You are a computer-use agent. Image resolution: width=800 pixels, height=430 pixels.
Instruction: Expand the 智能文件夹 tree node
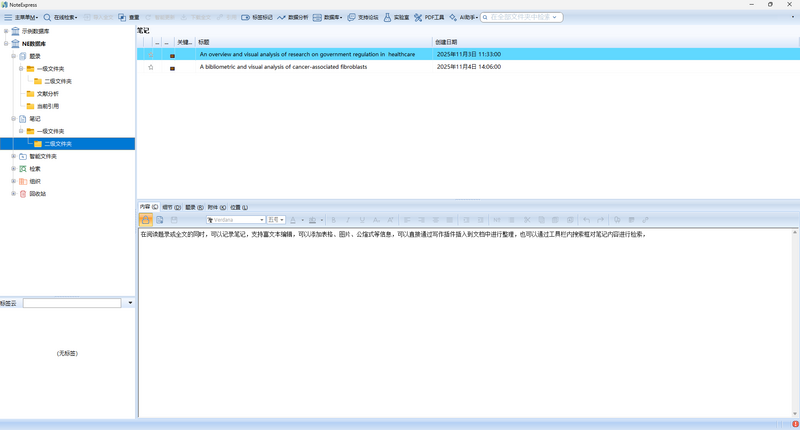[14, 156]
